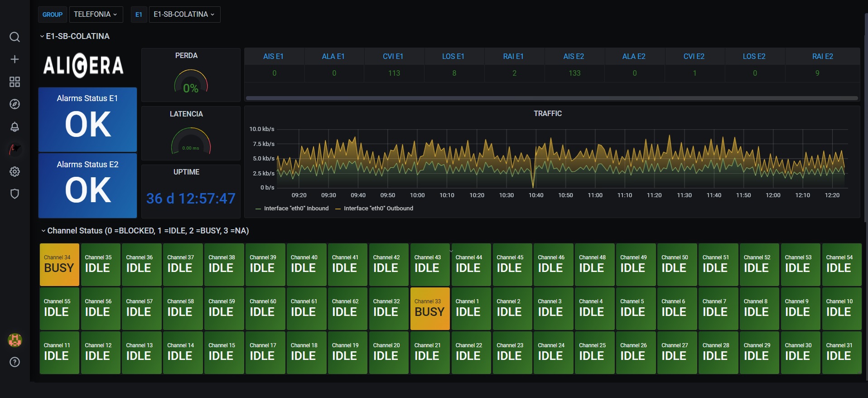Open the search icon in sidebar
The width and height of the screenshot is (868, 398).
point(14,37)
